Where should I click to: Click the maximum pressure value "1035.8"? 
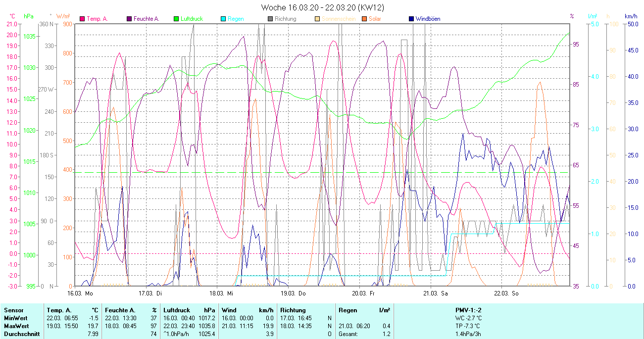206,326
